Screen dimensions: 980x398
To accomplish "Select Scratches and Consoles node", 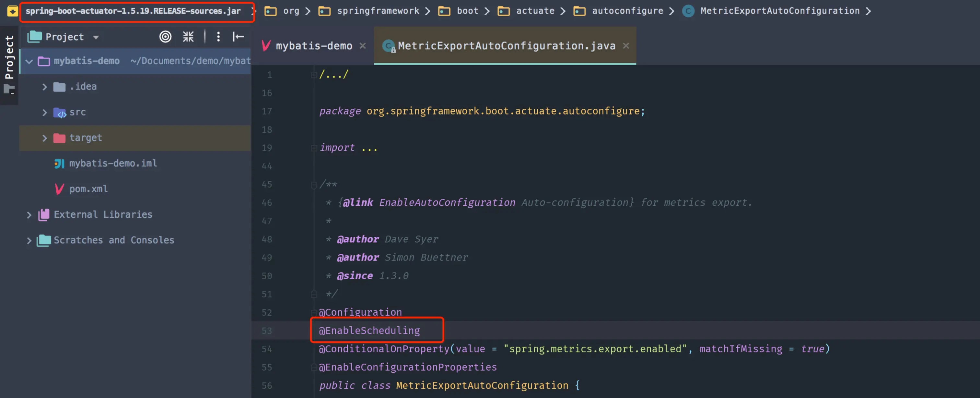I will (135, 240).
